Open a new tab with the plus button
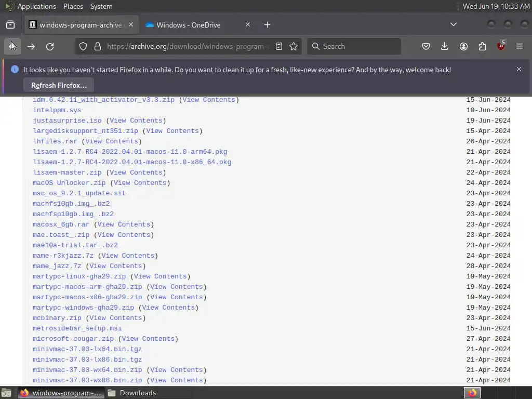This screenshot has height=399, width=532. [268, 25]
